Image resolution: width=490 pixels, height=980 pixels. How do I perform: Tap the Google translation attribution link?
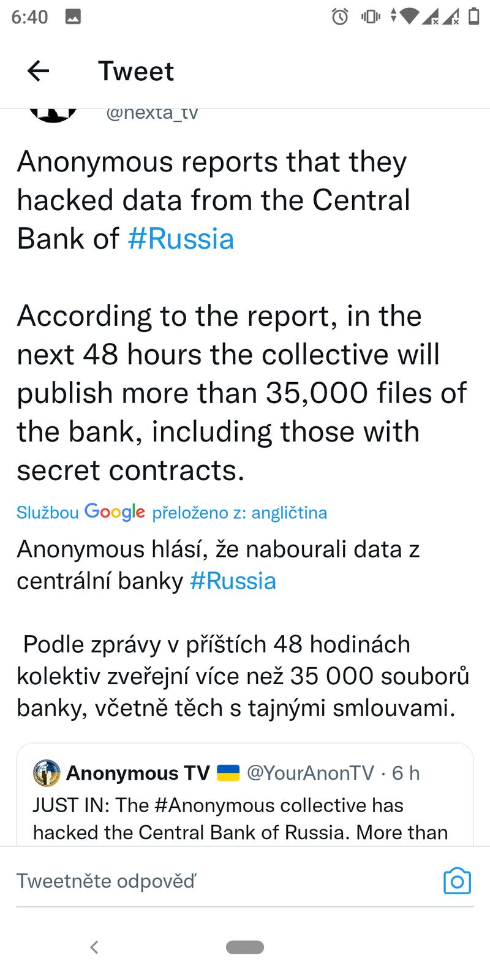click(171, 512)
